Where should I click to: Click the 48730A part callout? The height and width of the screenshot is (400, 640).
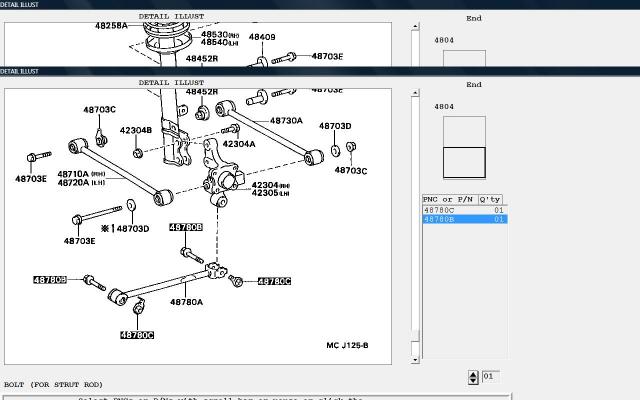(x=285, y=121)
